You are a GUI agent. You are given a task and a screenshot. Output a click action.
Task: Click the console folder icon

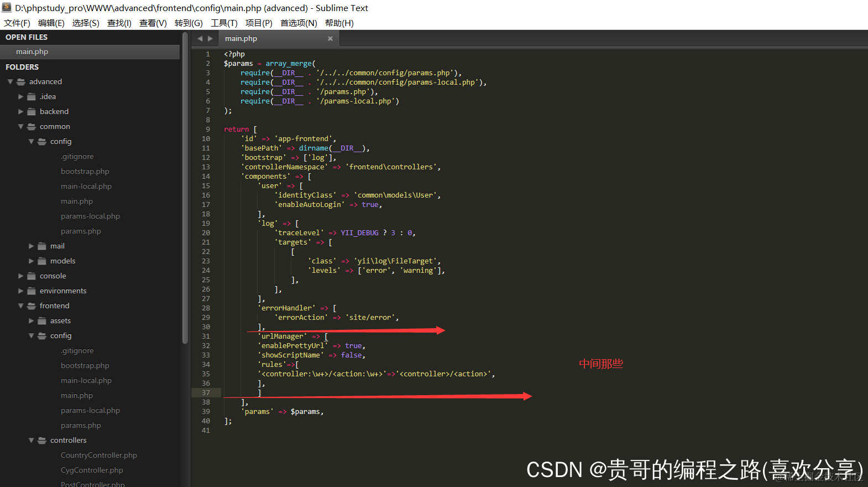pyautogui.click(x=32, y=276)
